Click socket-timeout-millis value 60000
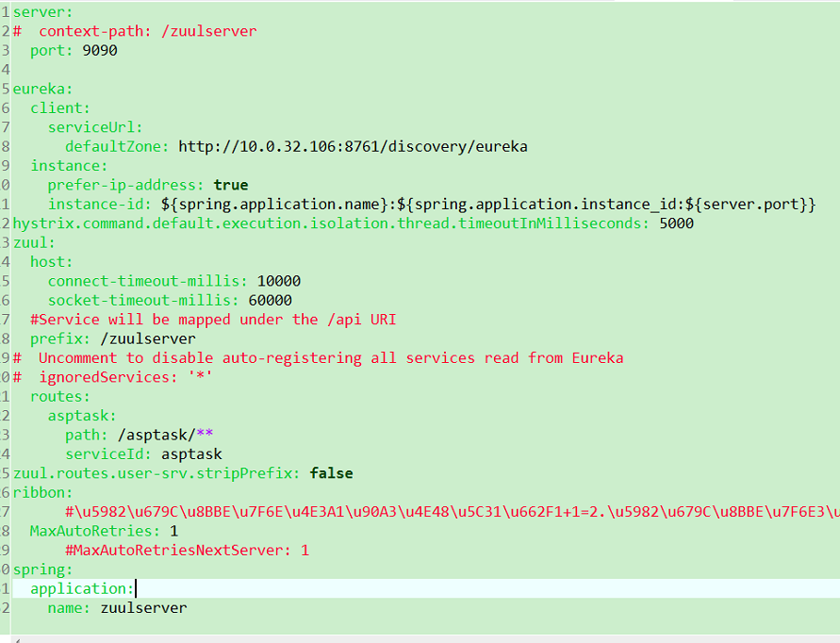The width and height of the screenshot is (840, 643). point(269,299)
